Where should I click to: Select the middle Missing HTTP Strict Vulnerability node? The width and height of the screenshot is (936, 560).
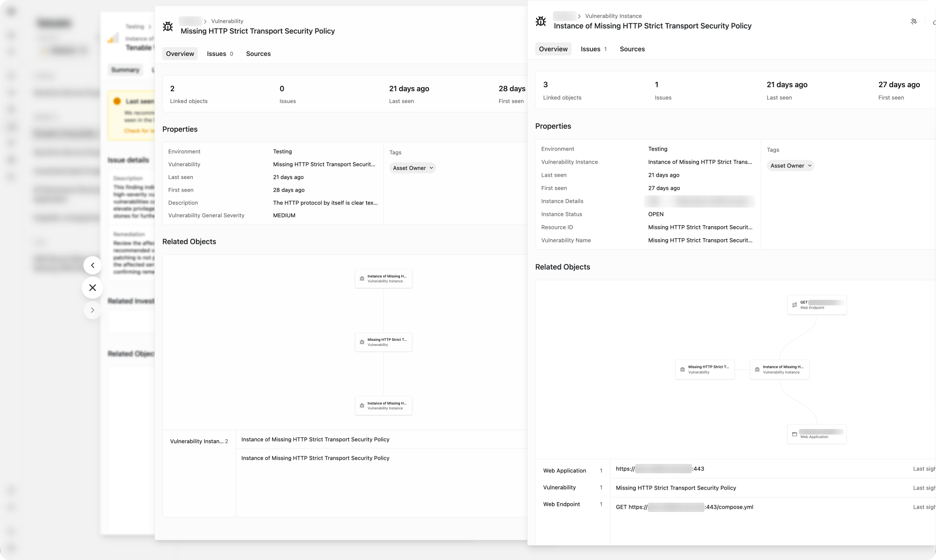point(383,342)
